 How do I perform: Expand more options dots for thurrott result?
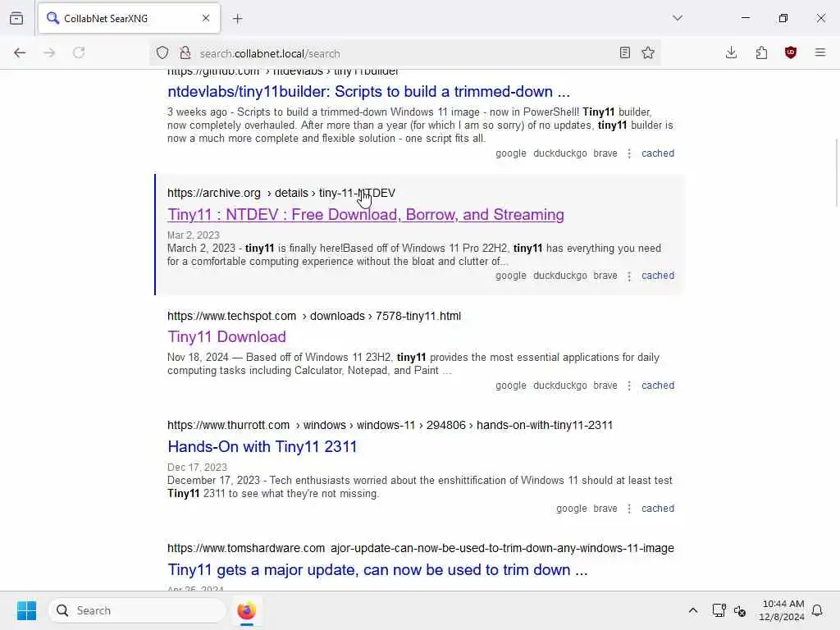629,509
